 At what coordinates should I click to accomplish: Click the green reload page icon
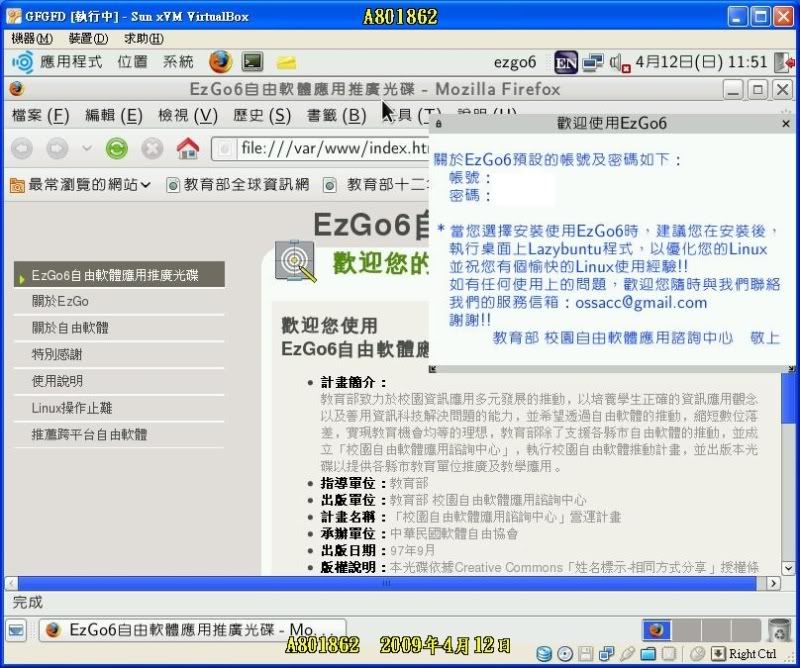(117, 149)
